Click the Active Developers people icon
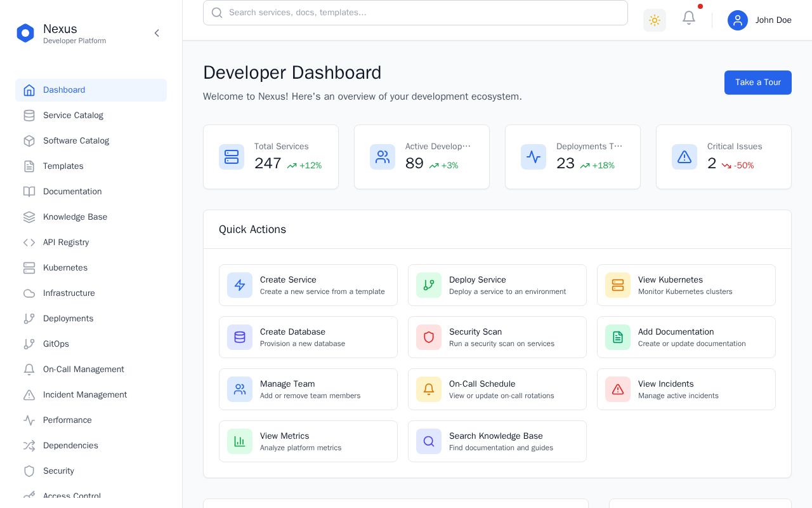This screenshot has width=812, height=508. 383,157
